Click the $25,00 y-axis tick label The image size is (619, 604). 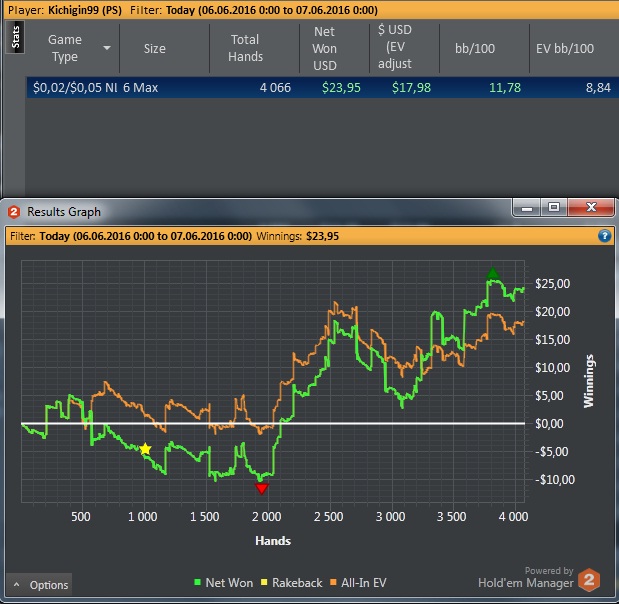pos(552,283)
